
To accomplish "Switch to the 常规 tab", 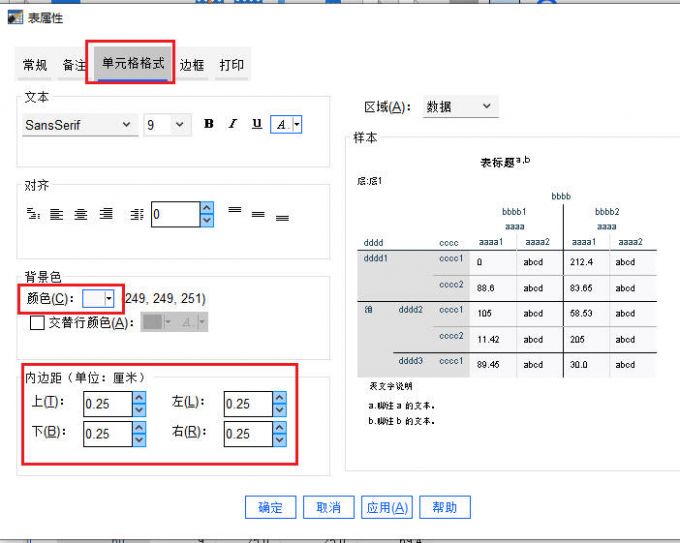I will coord(34,65).
